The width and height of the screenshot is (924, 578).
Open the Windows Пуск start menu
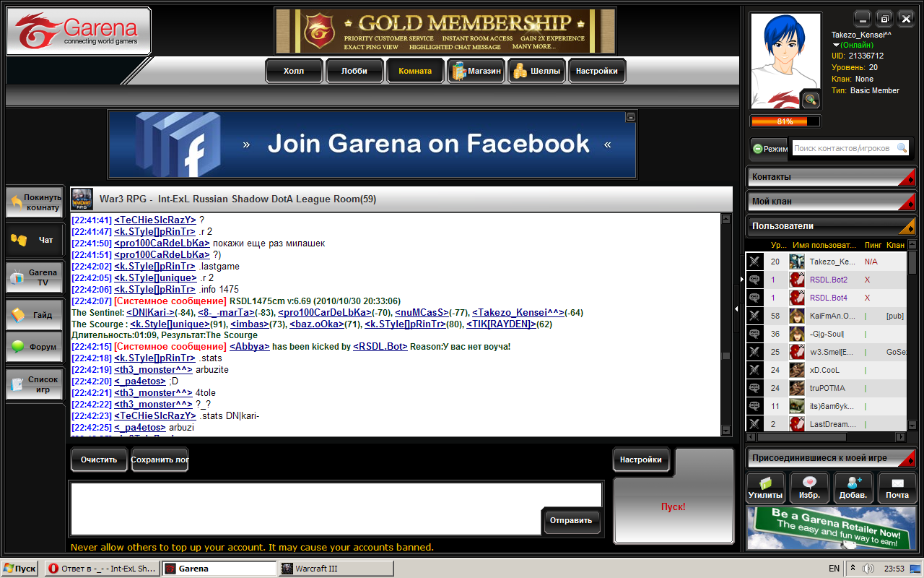(x=20, y=569)
